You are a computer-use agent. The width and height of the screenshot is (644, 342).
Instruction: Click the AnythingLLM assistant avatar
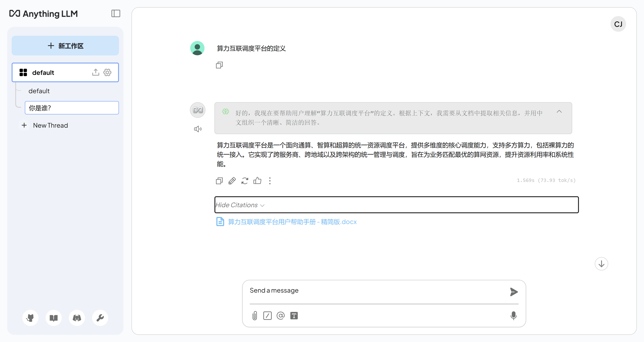pyautogui.click(x=197, y=110)
